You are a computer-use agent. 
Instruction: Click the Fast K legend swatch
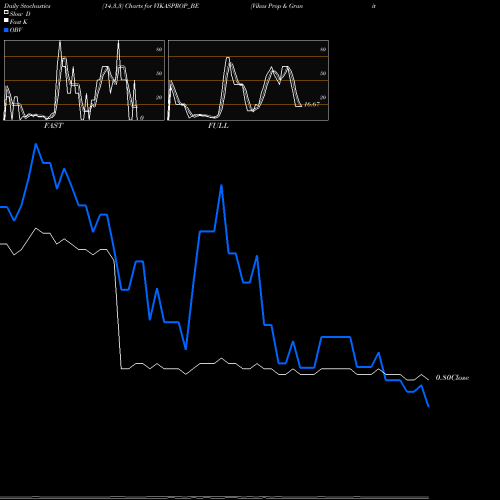point(6,20)
